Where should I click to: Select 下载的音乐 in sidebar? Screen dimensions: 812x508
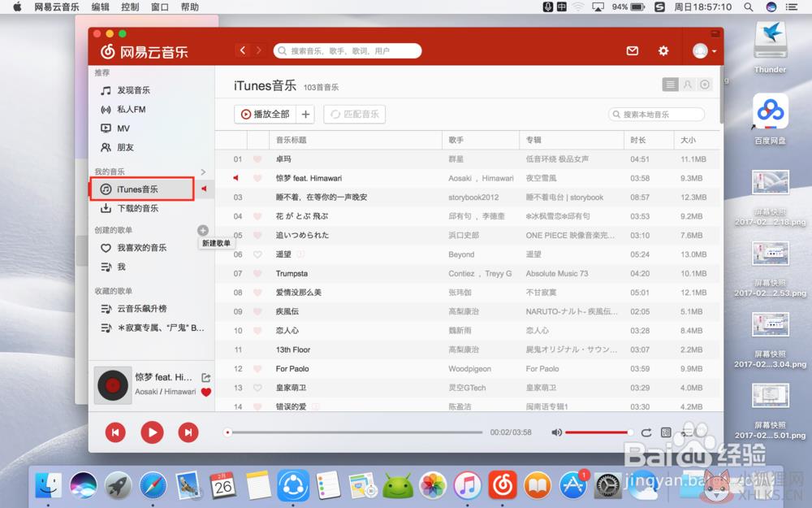click(x=129, y=208)
